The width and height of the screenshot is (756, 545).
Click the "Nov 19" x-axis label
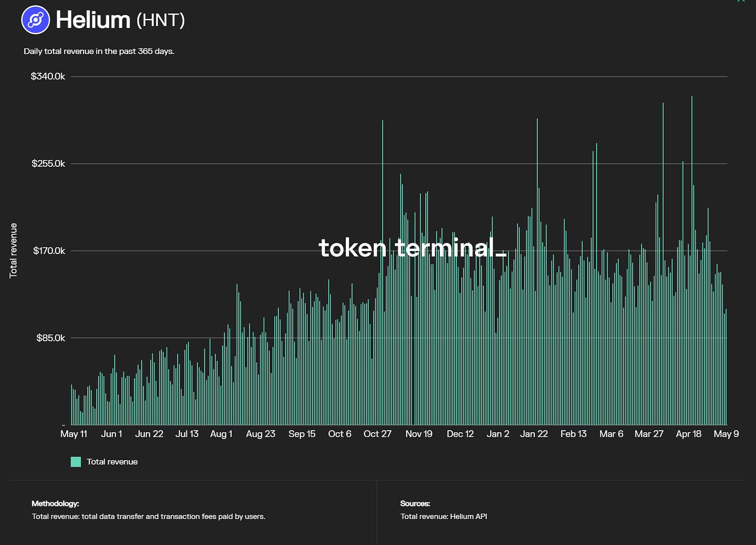point(419,434)
